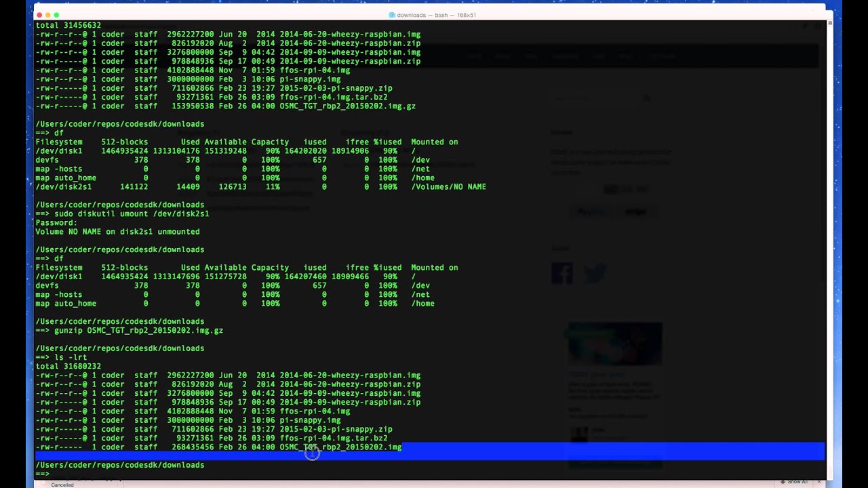Screen dimensions: 868x488
Task: Click the ifree value '18914906'
Action: click(350, 150)
